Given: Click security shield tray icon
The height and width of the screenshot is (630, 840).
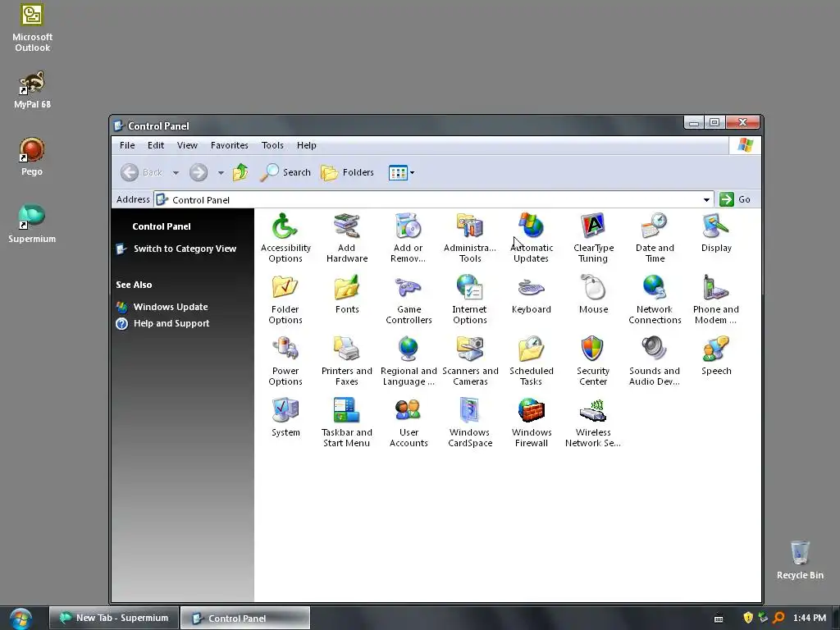Looking at the screenshot, I should [748, 618].
